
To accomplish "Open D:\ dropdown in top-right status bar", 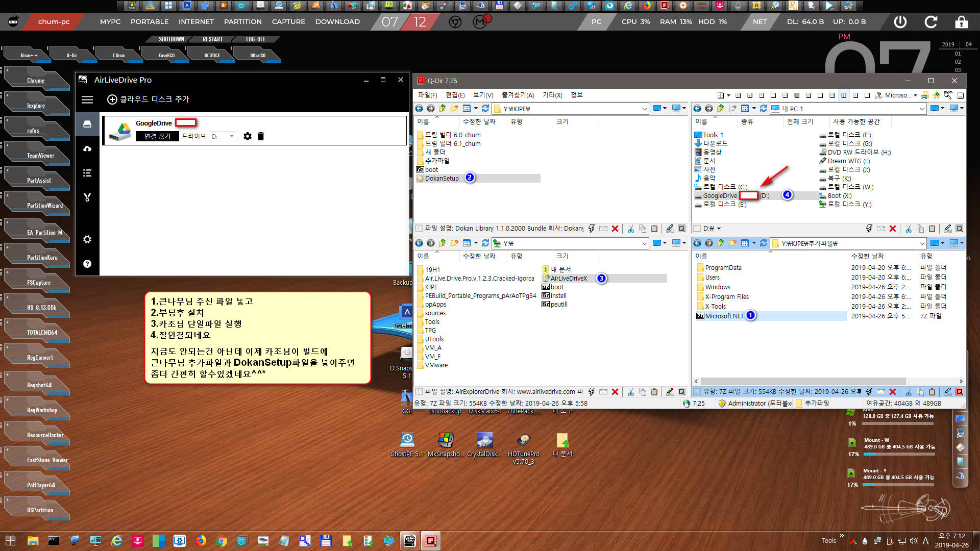I will pos(719,229).
